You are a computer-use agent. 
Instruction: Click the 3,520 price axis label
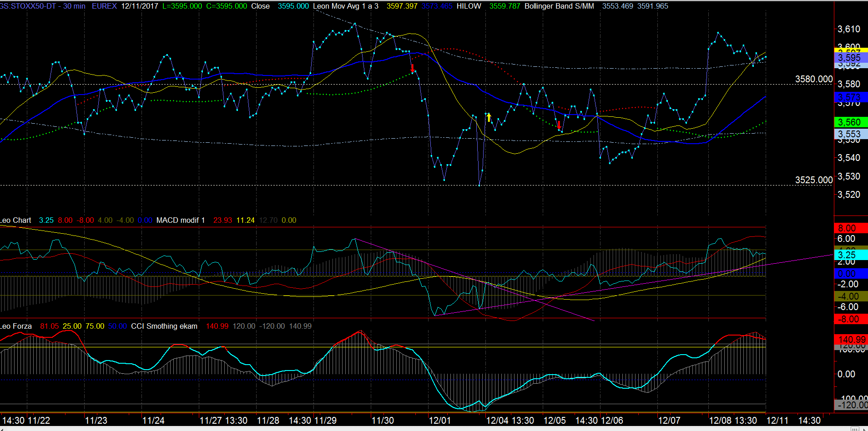point(849,195)
